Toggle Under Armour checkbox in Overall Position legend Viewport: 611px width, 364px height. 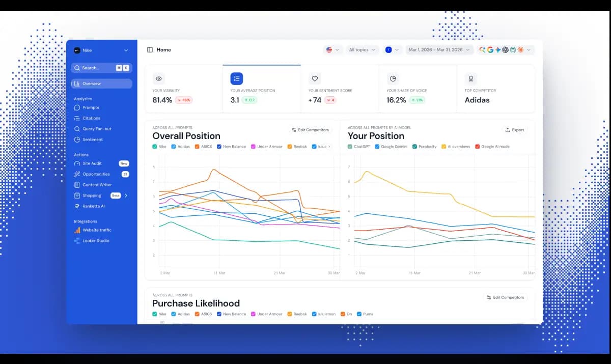pyautogui.click(x=253, y=147)
